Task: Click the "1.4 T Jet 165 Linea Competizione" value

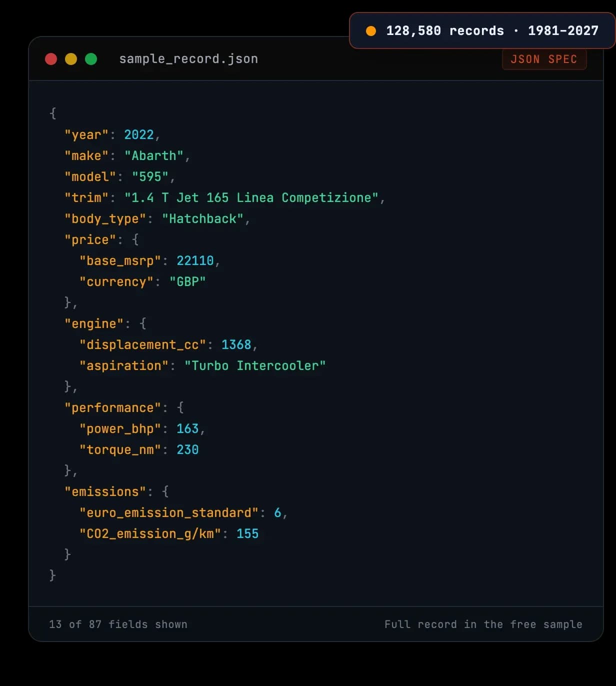Action: coord(251,198)
